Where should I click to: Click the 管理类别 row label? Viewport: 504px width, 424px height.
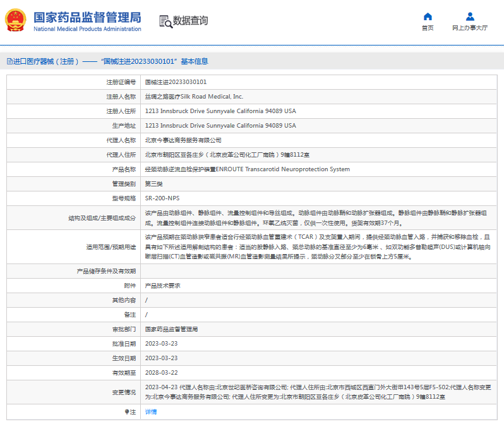[124, 184]
